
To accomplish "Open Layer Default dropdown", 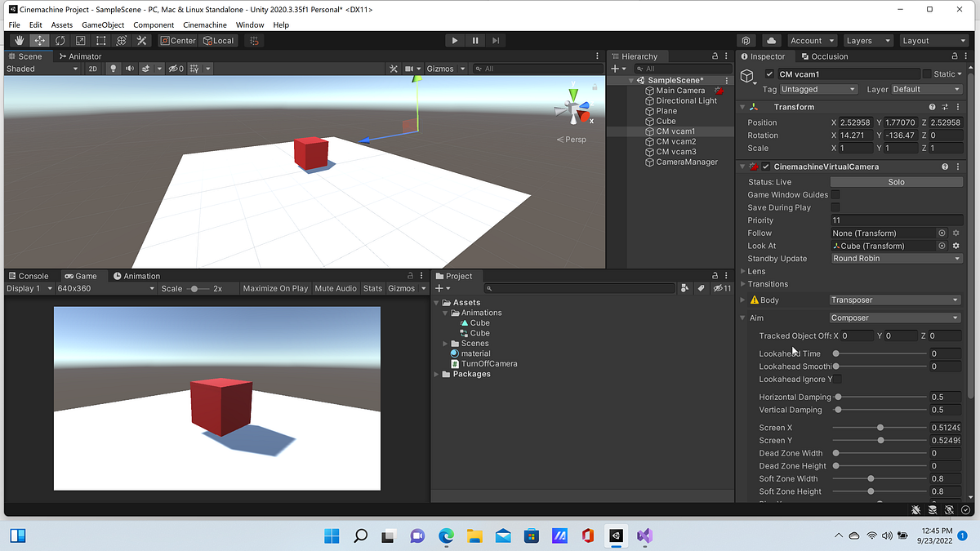I will tap(926, 89).
